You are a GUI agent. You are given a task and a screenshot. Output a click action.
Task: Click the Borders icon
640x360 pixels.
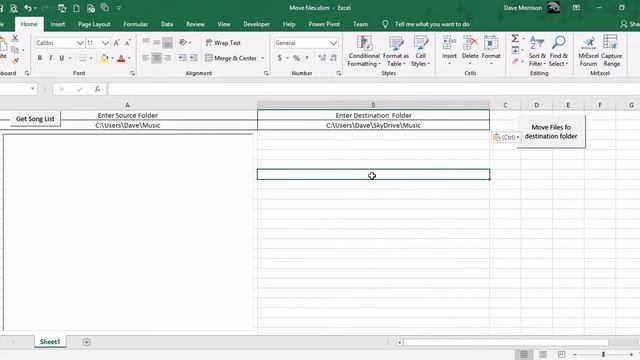83,58
